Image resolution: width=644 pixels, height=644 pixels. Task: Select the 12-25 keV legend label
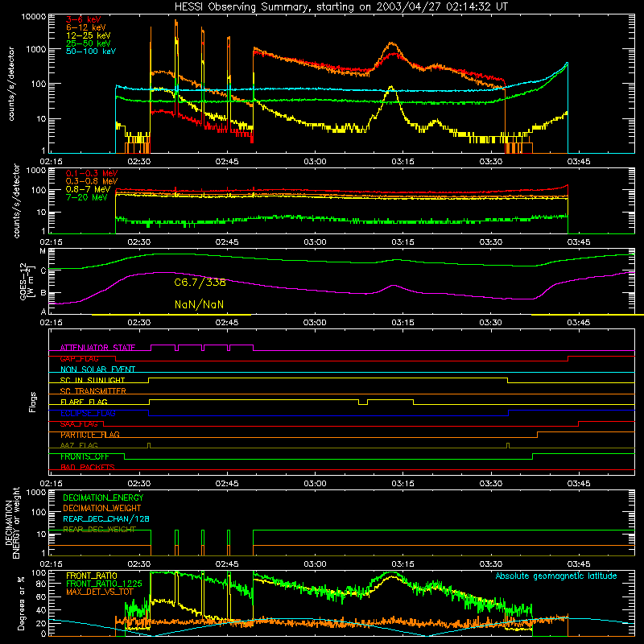(x=89, y=35)
